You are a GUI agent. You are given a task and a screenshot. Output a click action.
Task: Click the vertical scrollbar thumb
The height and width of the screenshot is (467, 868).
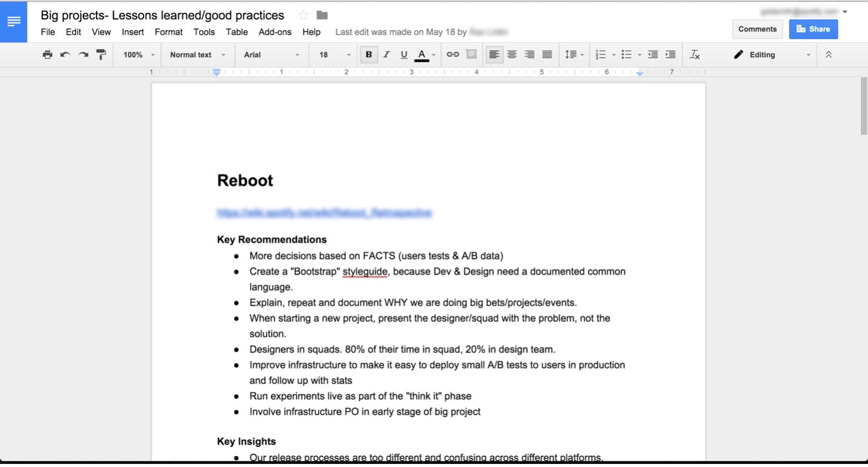pyautogui.click(x=864, y=106)
